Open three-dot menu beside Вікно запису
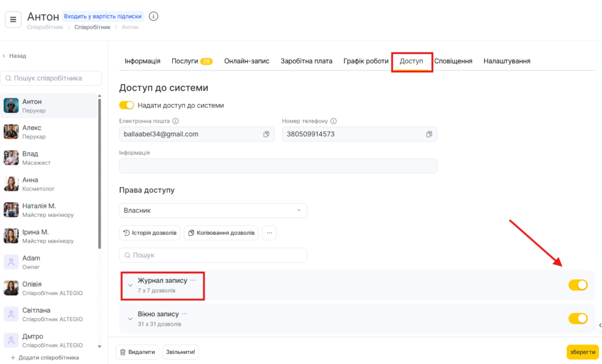 pos(185,314)
